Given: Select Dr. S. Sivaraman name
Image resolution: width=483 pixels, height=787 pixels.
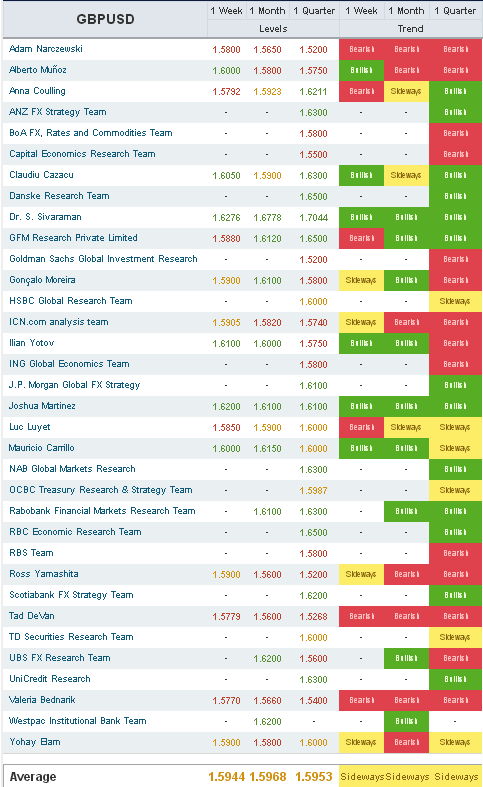Looking at the screenshot, I should pyautogui.click(x=45, y=217).
